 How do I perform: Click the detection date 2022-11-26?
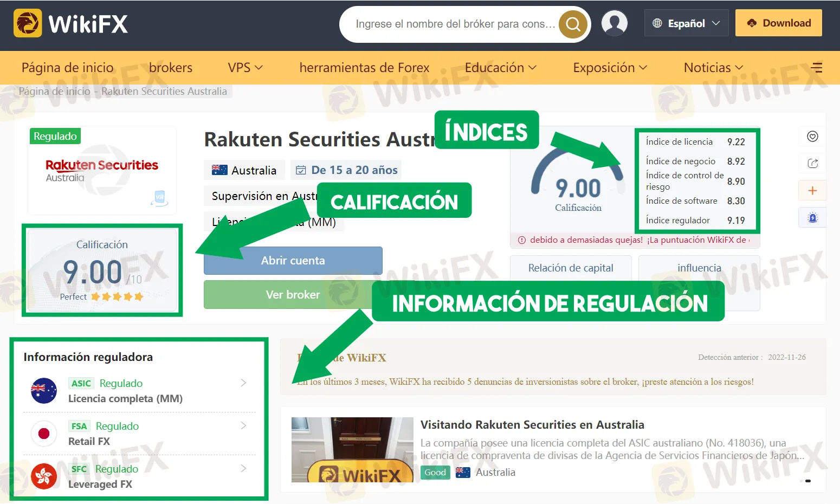(x=787, y=357)
